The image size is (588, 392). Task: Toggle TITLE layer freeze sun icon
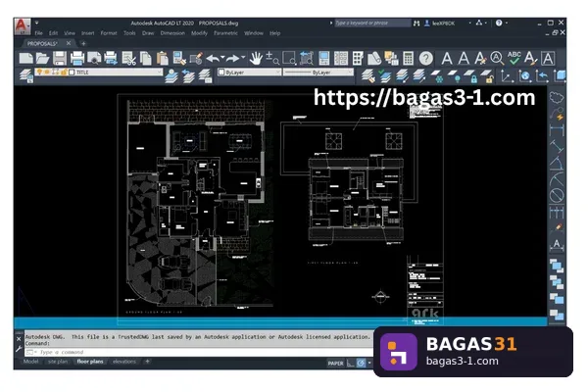pyautogui.click(x=47, y=72)
